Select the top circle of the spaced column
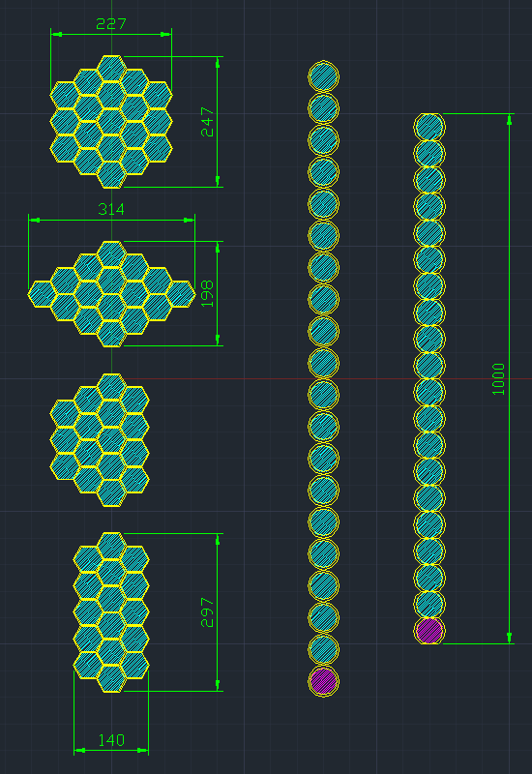The image size is (532, 774). (x=324, y=76)
